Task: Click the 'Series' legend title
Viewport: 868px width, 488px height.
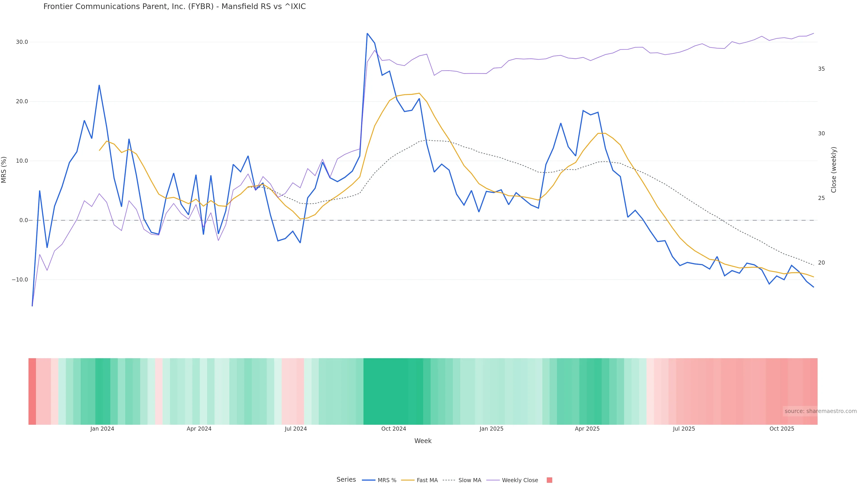Action: [x=346, y=480]
